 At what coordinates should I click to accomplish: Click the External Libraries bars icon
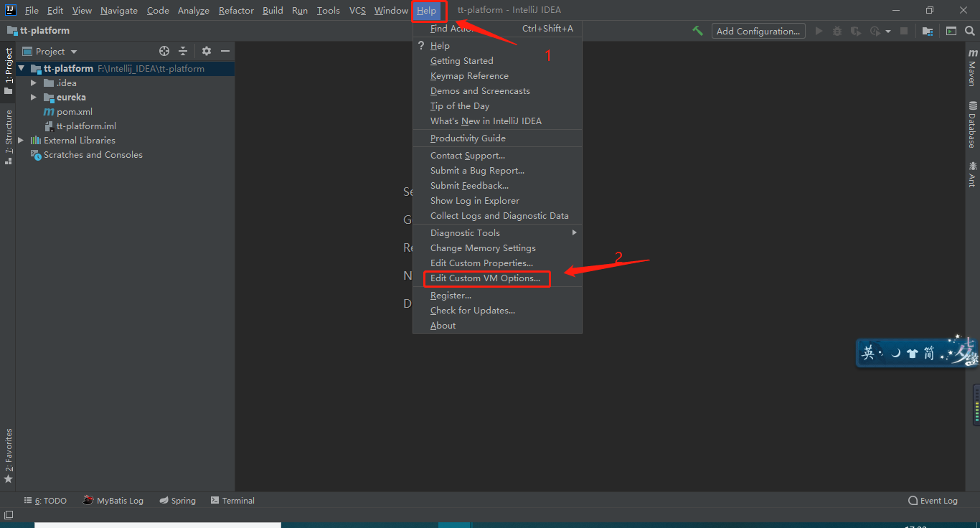pos(36,141)
